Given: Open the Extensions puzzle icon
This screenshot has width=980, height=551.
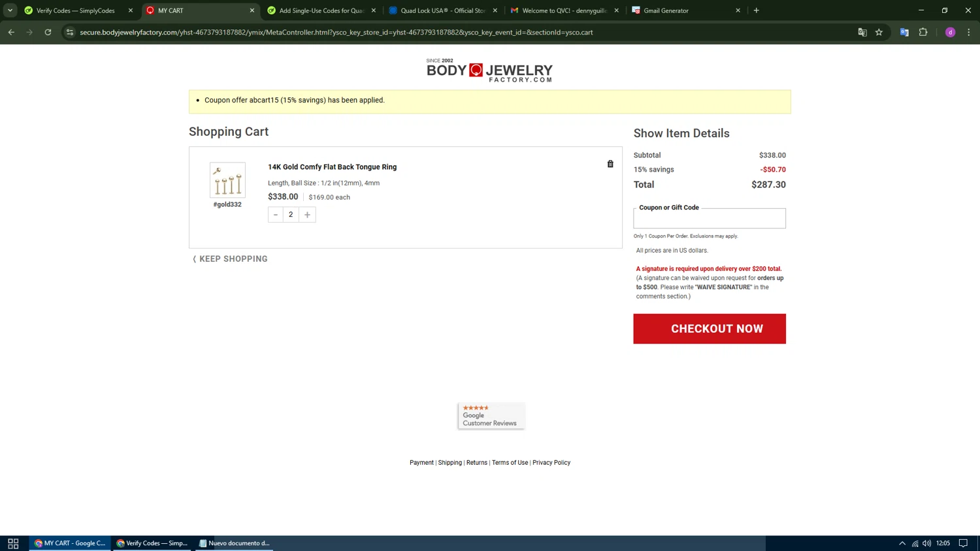Looking at the screenshot, I should click(x=923, y=32).
